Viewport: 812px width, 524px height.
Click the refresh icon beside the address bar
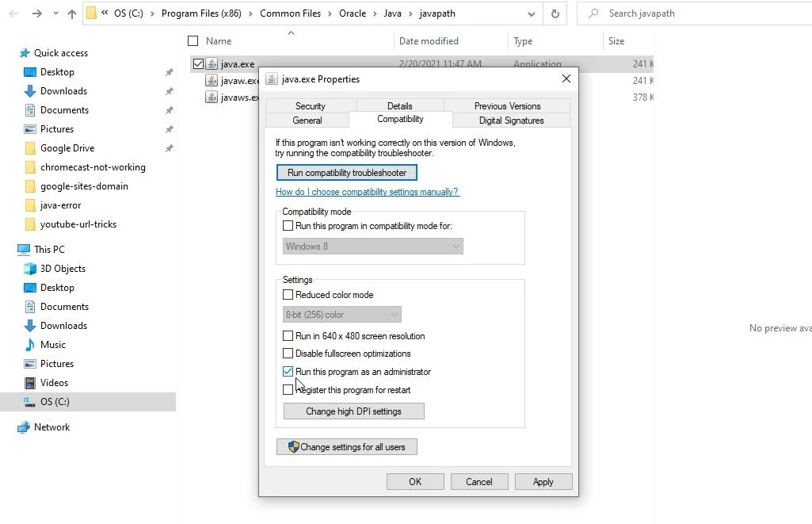[x=555, y=13]
